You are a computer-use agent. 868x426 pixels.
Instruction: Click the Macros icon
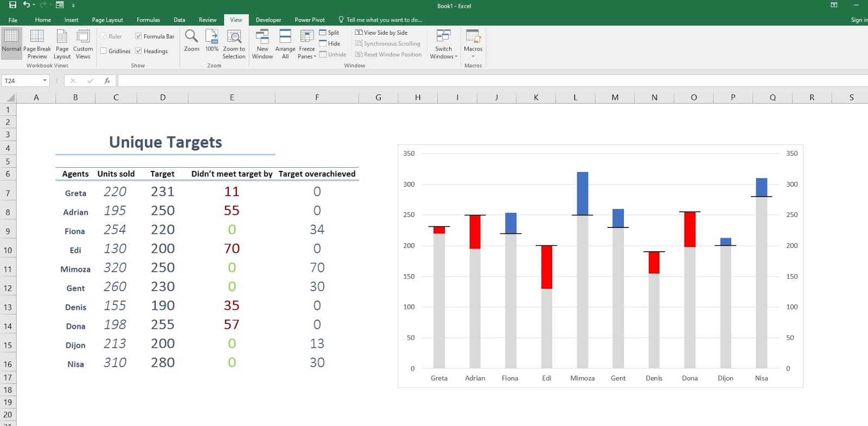(x=473, y=37)
